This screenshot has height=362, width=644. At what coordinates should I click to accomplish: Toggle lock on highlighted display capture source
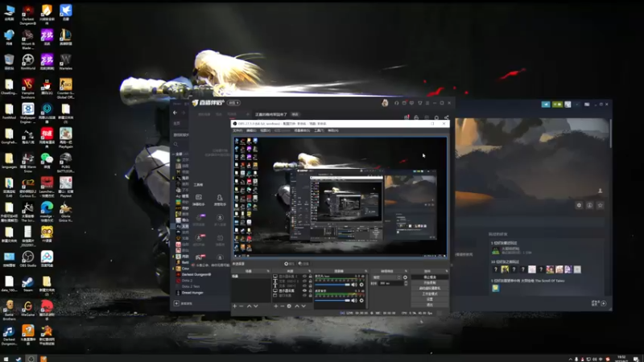point(311,290)
